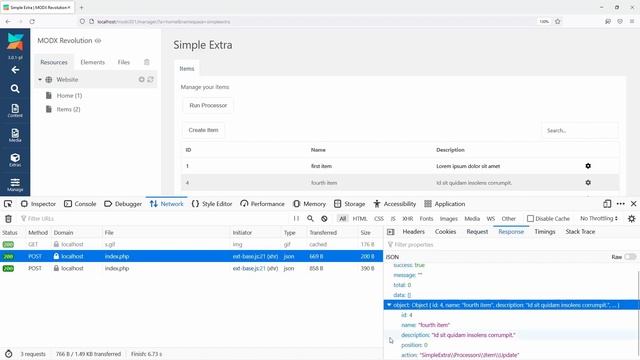This screenshot has width=640, height=360.
Task: Toggle the All network filter
Action: (x=343, y=219)
